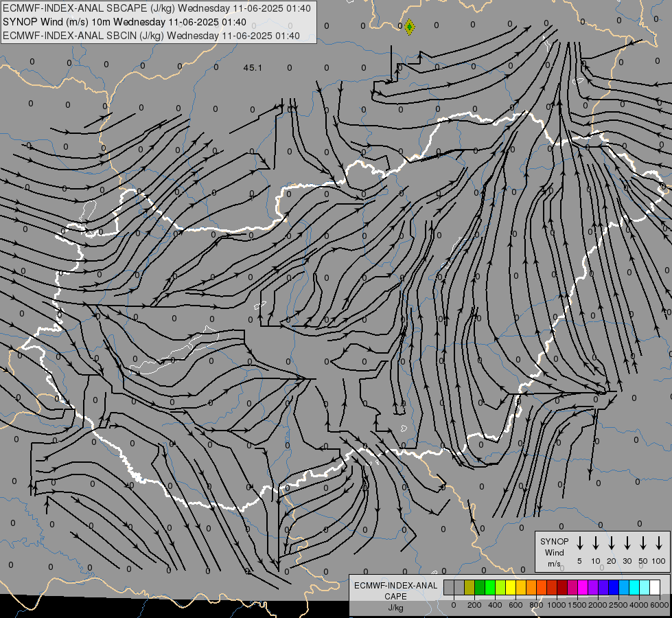This screenshot has width=672, height=618.
Task: Select the pure yellow CAPE legend swatch
Action: tap(511, 587)
